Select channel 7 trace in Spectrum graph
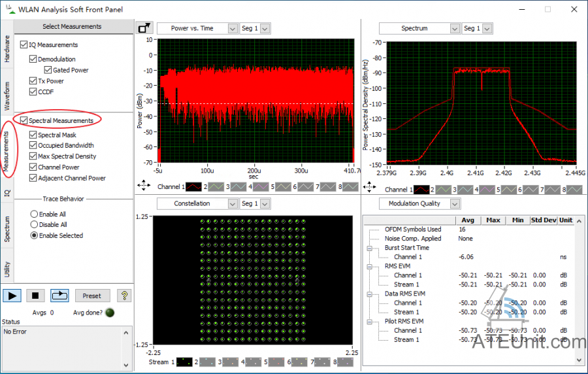This screenshot has width=588, height=374. 553,190
